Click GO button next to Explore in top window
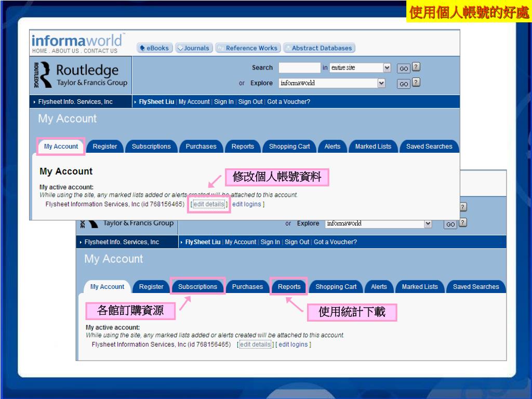Image resolution: width=532 pixels, height=399 pixels. click(x=403, y=84)
